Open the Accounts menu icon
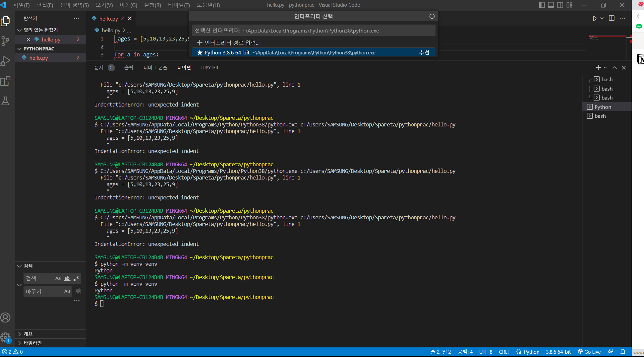The image size is (644, 357). pyautogui.click(x=6, y=318)
